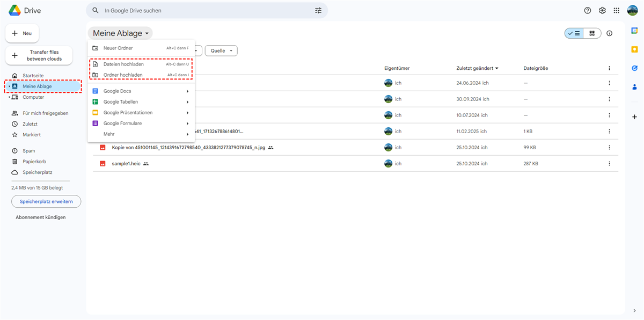Expand the Computer tree item arrow
Viewport: 644px width, 320px height.
pos(9,97)
